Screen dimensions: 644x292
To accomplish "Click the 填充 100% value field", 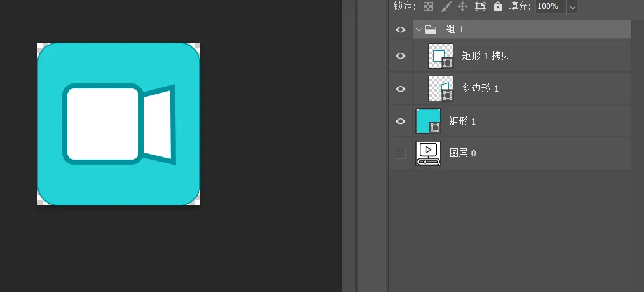I will pyautogui.click(x=551, y=6).
